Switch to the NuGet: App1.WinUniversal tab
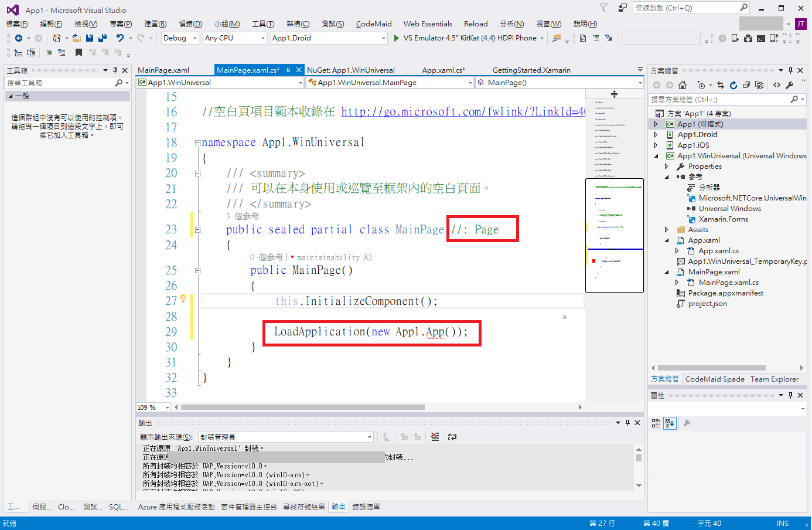Image resolution: width=812 pixels, height=530 pixels. tap(351, 70)
